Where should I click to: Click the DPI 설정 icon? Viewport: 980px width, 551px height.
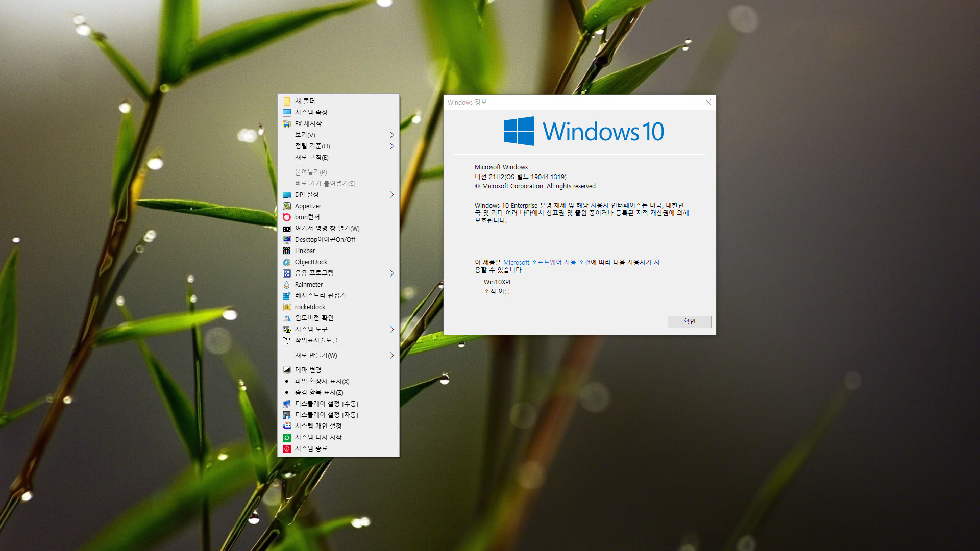click(x=287, y=195)
